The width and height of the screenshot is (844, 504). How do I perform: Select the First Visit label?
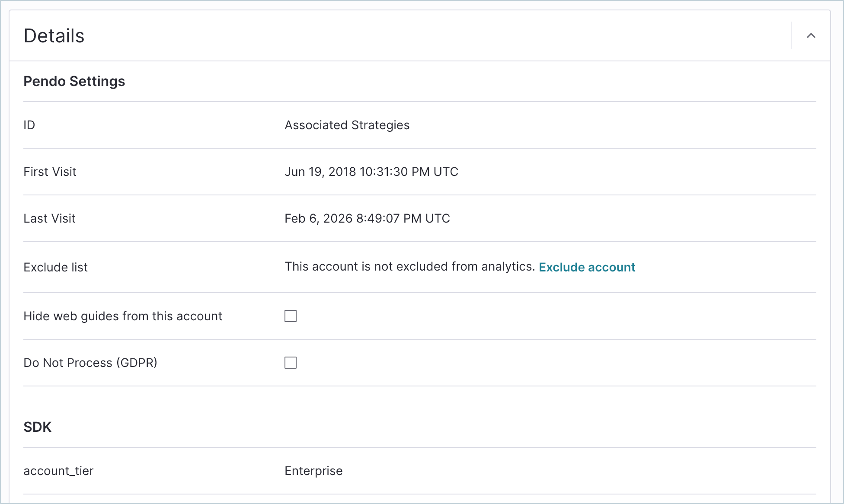(50, 172)
